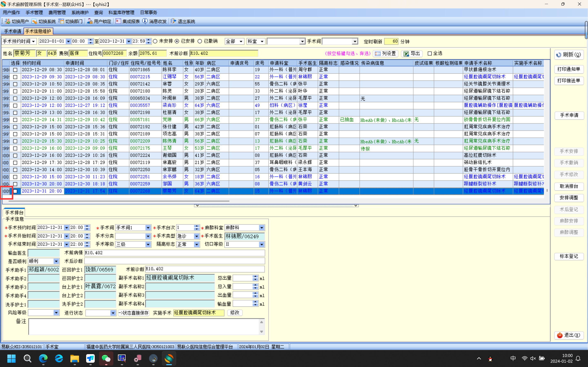Open the 费用管理 menu
The width and height of the screenshot is (588, 367).
point(57,12)
